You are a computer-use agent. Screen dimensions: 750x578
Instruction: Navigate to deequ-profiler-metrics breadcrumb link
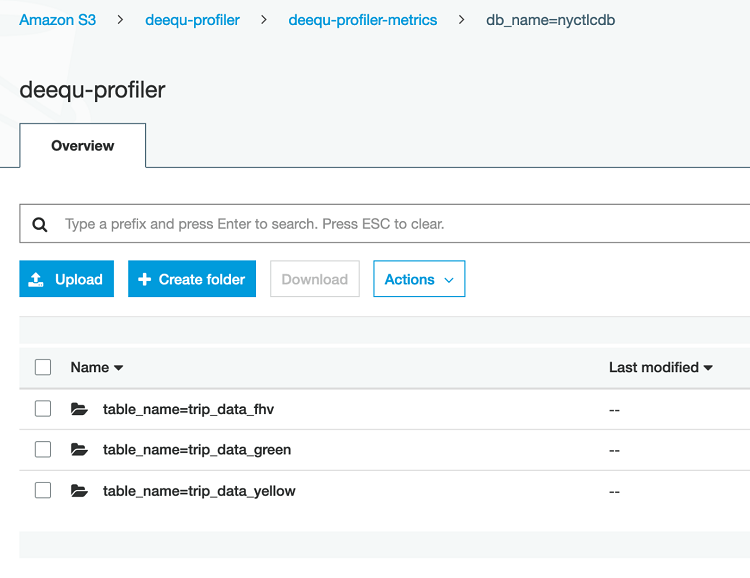(x=363, y=20)
